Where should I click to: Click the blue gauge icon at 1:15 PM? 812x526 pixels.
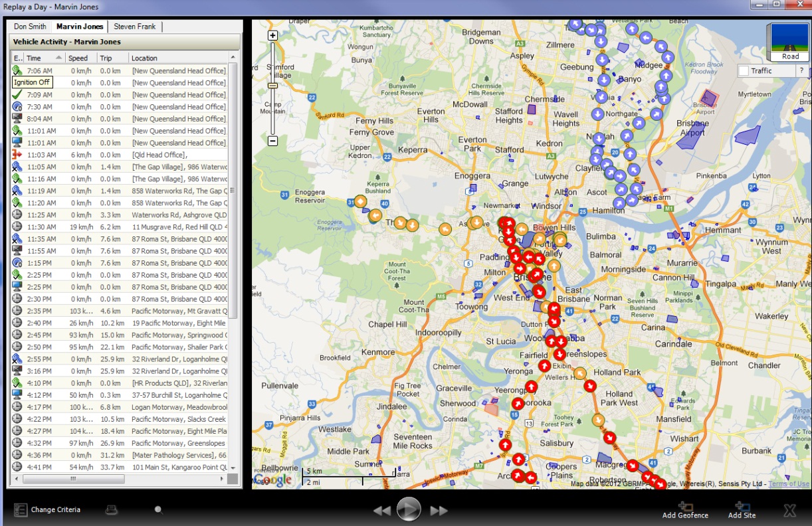tap(18, 262)
